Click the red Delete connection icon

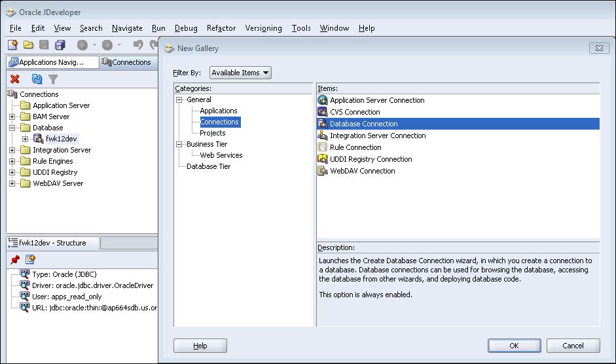(15, 79)
